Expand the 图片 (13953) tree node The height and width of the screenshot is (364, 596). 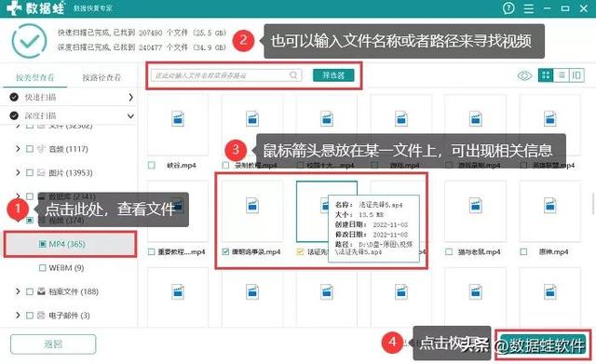(x=18, y=172)
